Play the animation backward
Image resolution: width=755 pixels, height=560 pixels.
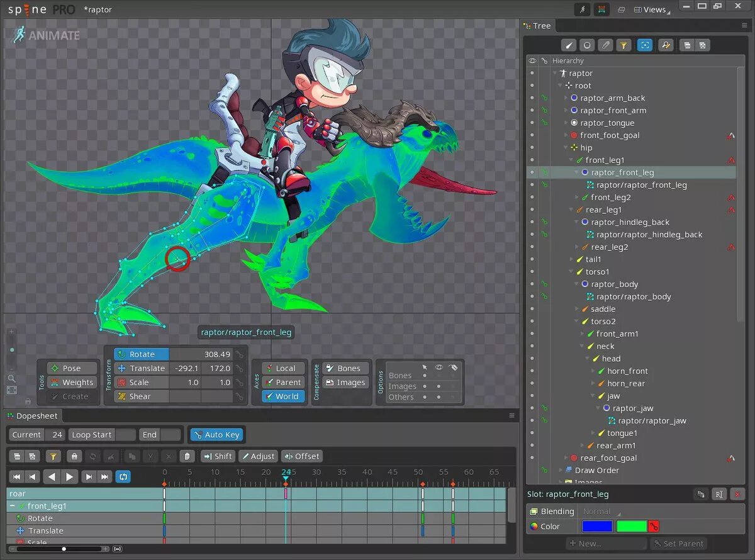tap(52, 477)
